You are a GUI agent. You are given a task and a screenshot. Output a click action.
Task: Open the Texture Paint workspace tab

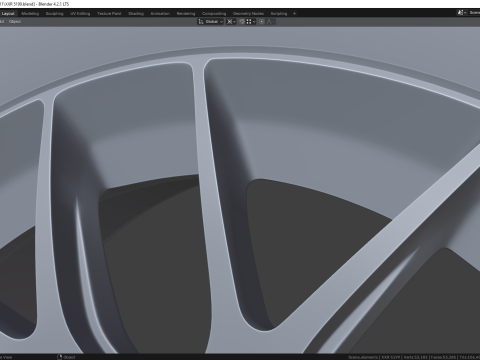click(109, 14)
